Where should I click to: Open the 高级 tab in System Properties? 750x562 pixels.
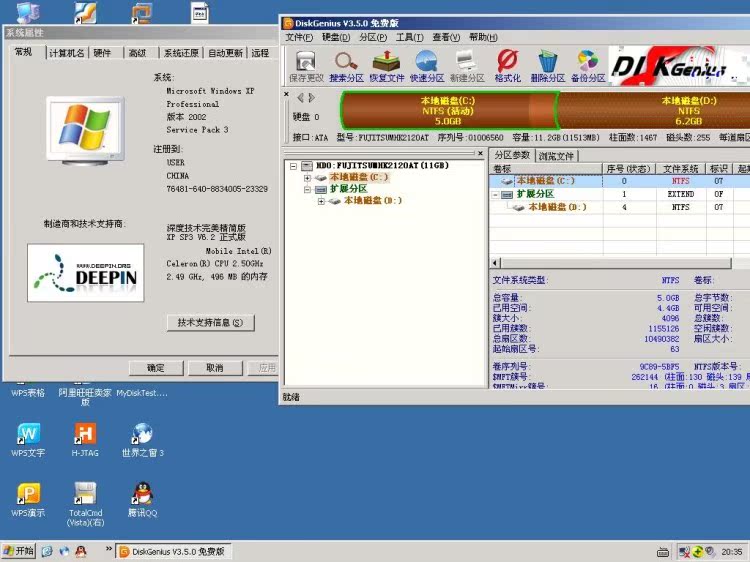[137, 53]
